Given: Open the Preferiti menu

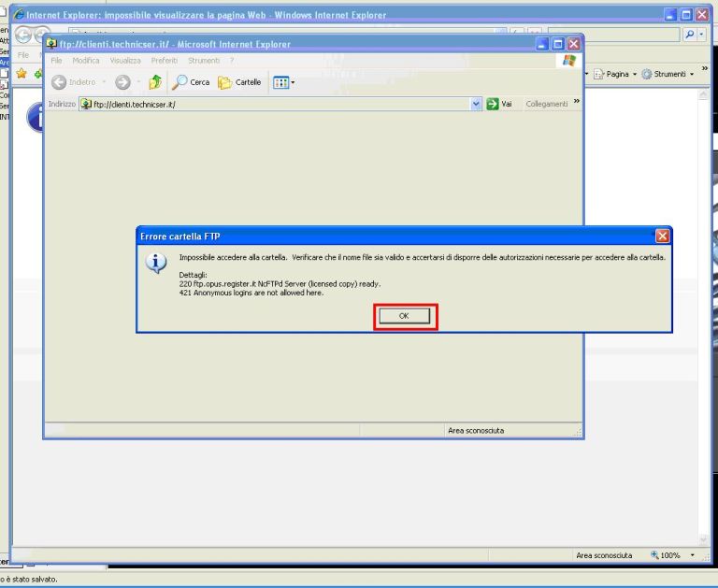Looking at the screenshot, I should [164, 61].
